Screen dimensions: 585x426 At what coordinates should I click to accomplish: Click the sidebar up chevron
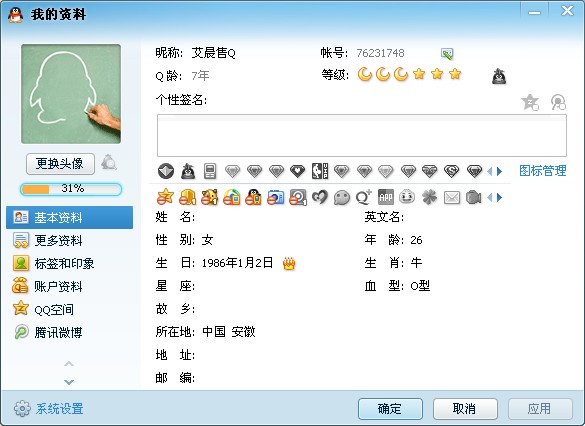coord(69,364)
